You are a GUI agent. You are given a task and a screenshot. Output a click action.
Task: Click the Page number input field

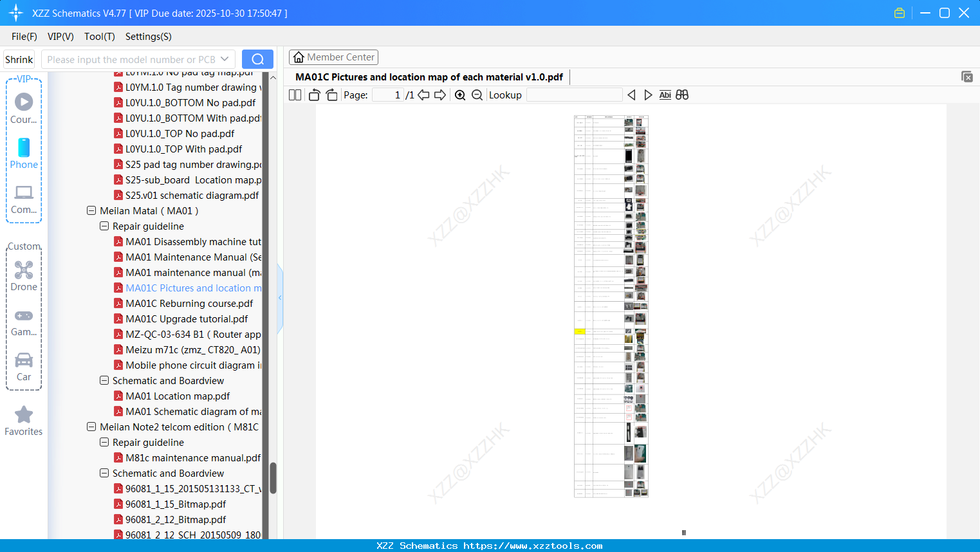click(388, 95)
